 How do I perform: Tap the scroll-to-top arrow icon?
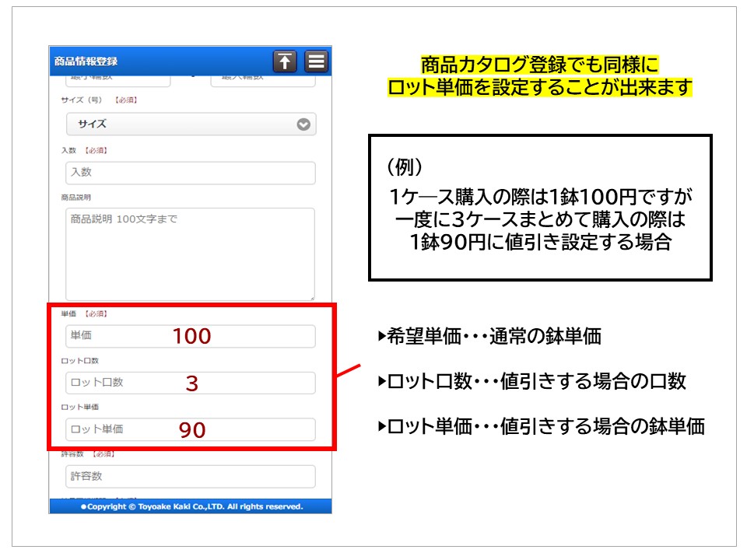pos(286,61)
